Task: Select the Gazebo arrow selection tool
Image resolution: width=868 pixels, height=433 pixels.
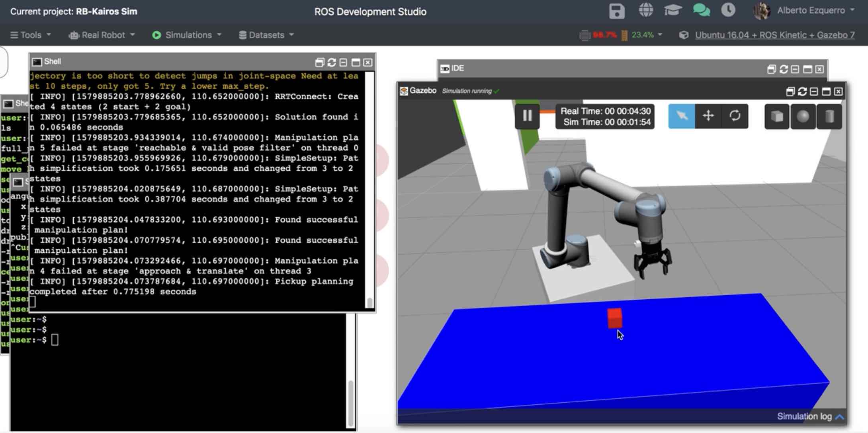Action: [x=682, y=116]
